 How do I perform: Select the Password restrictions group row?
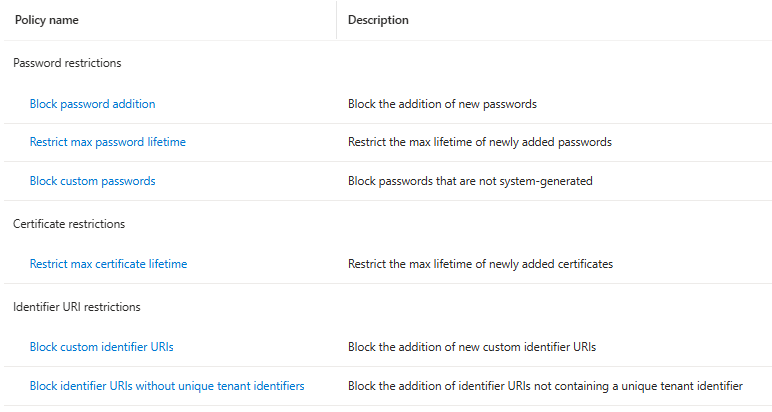tap(67, 63)
